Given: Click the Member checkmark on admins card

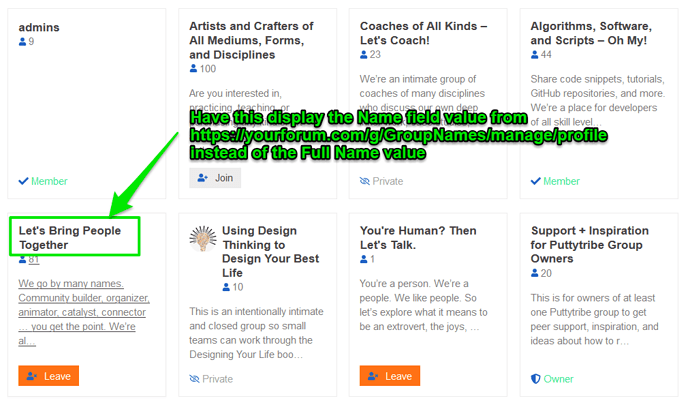Looking at the screenshot, I should click(x=23, y=181).
